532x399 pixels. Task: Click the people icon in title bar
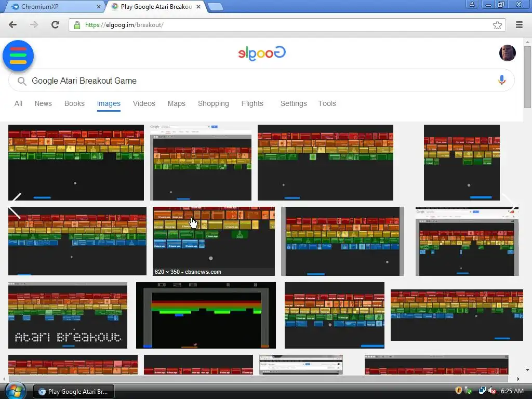tap(472, 5)
